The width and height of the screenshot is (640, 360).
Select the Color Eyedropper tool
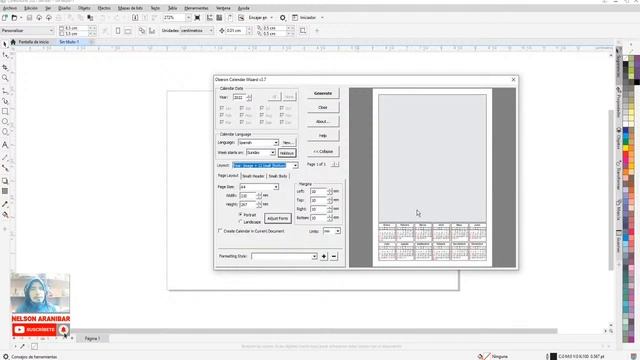click(x=5, y=204)
